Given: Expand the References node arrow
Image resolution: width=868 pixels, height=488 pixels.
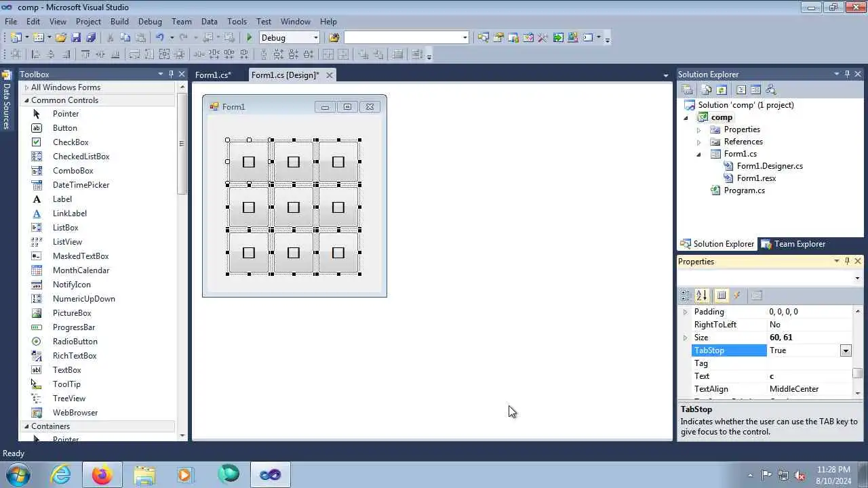Looking at the screenshot, I should pos(699,142).
